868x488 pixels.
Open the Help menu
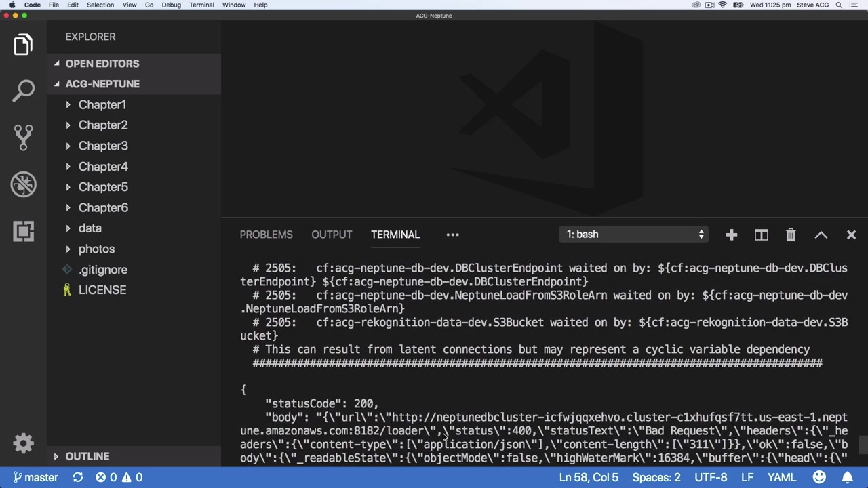tap(260, 5)
